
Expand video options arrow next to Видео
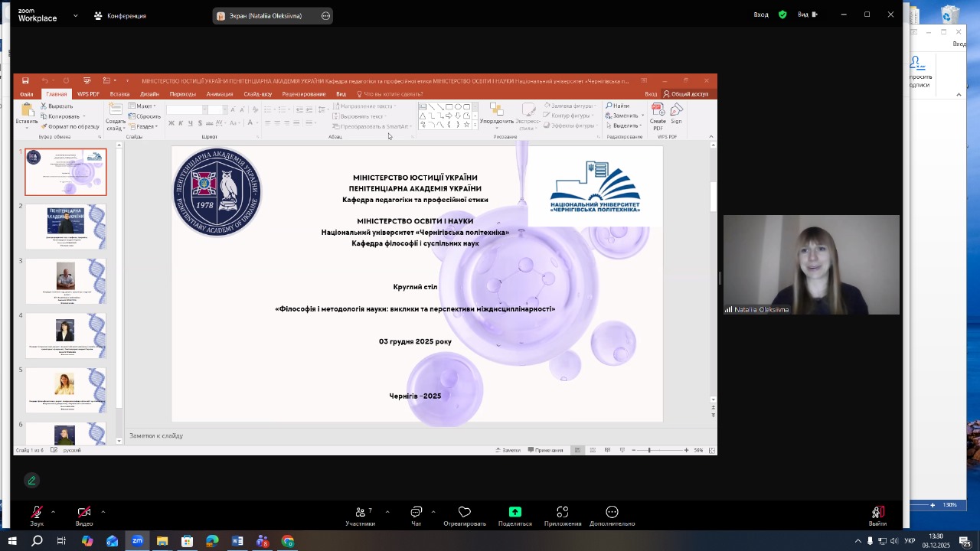point(103,511)
